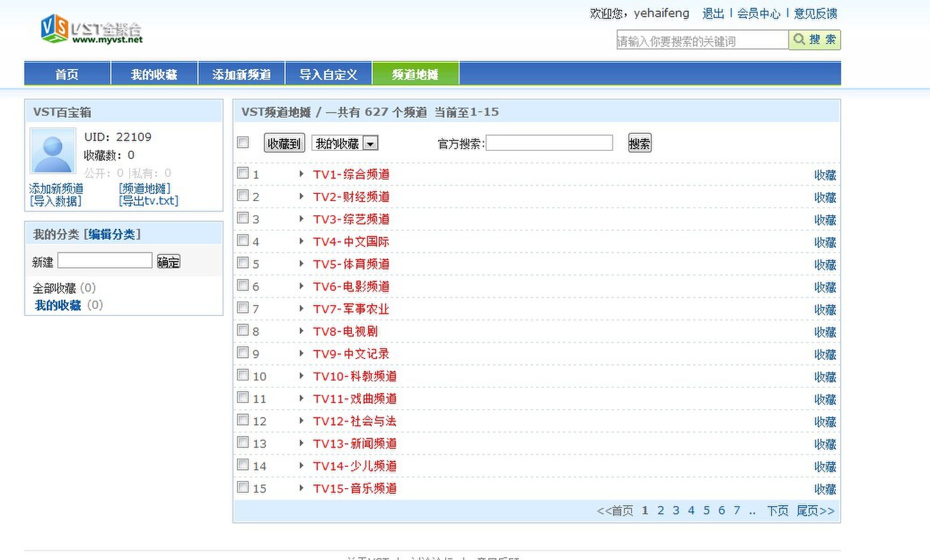The image size is (930, 560).
Task: Toggle the select-all checkbox above channel list
Action: point(243,142)
